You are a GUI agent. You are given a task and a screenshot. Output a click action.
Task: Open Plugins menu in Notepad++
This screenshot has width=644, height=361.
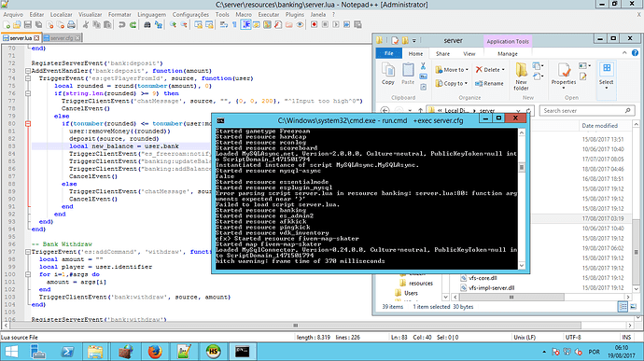coord(295,14)
